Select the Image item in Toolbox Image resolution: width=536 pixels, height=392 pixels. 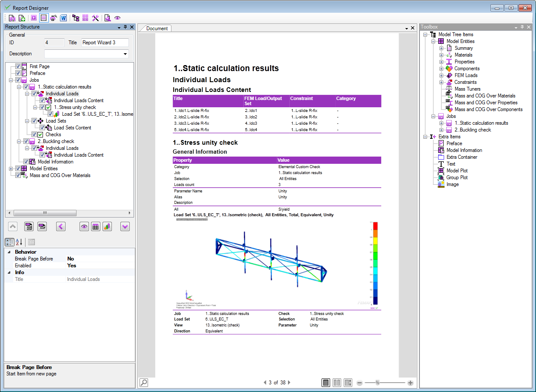453,184
